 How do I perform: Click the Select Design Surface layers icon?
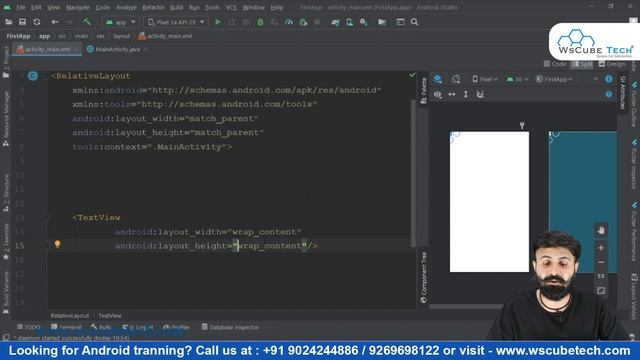[x=438, y=79]
